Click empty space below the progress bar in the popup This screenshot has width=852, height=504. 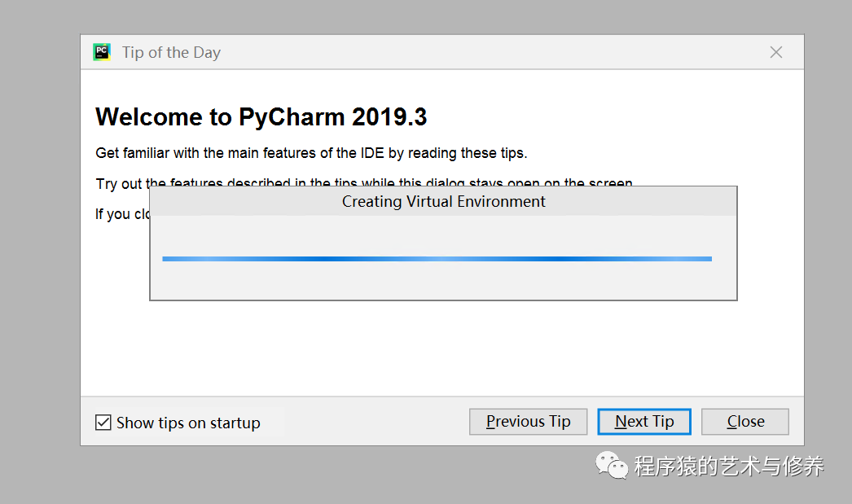(443, 281)
